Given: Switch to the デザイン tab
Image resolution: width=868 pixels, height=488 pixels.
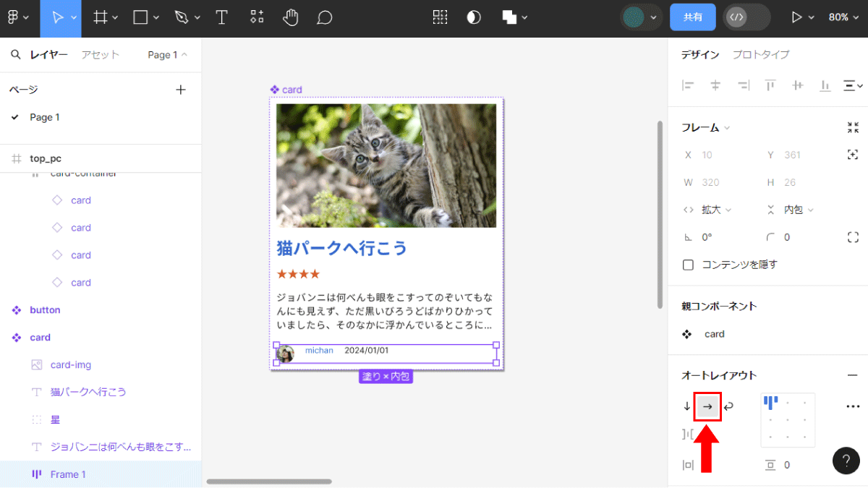Looking at the screenshot, I should [700, 55].
